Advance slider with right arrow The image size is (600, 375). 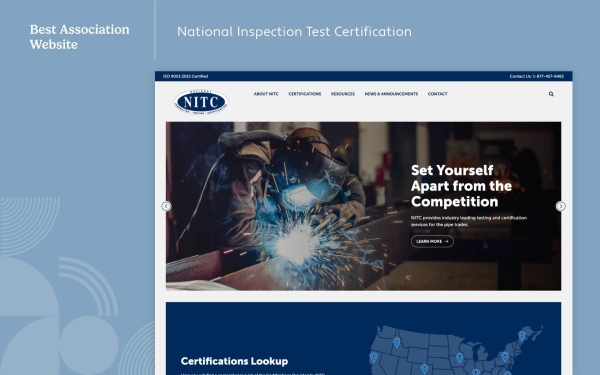click(561, 206)
